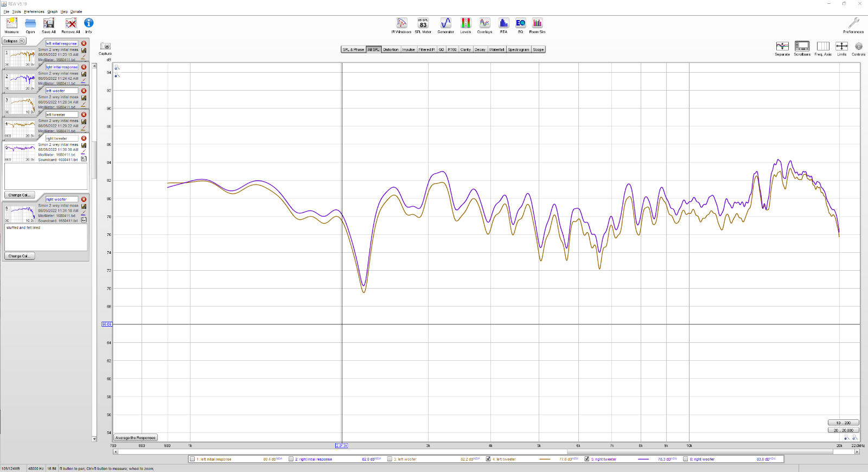Edit the right tweeter name field
This screenshot has height=472, width=868.
click(x=62, y=138)
